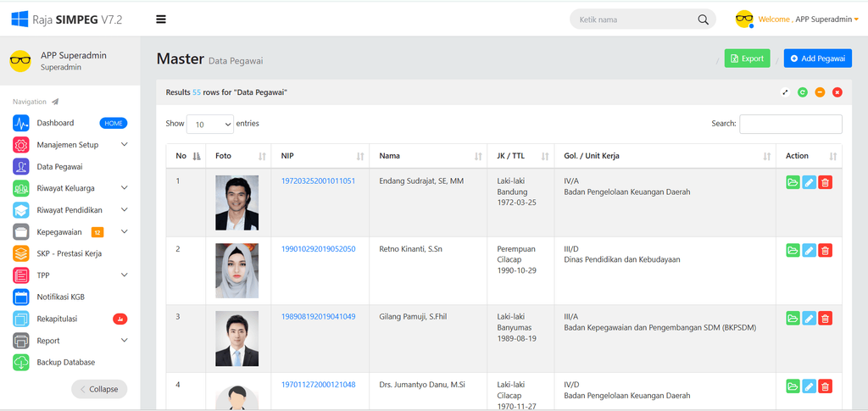Delete Gilang Pamuji record trash icon

[825, 318]
